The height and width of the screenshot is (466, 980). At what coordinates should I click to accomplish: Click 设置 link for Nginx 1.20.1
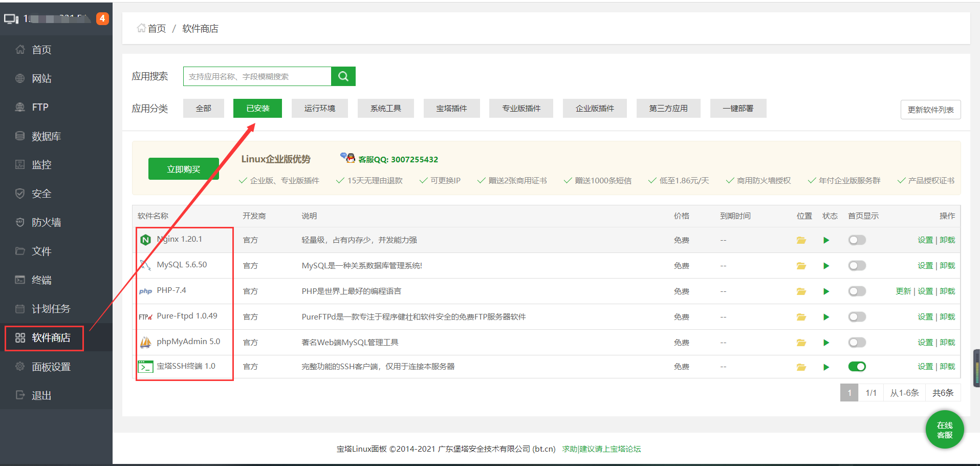coord(925,240)
